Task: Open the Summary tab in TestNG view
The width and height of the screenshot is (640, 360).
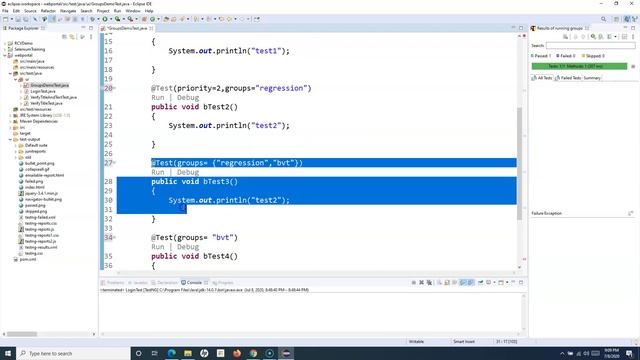Action: point(592,78)
